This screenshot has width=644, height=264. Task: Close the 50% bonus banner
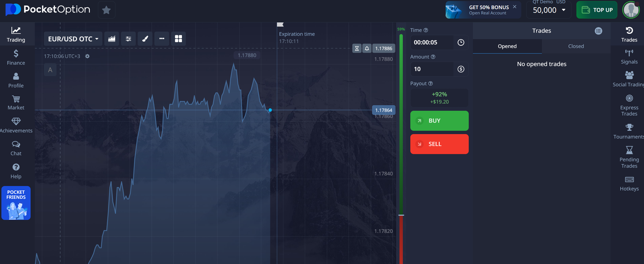[x=514, y=7]
